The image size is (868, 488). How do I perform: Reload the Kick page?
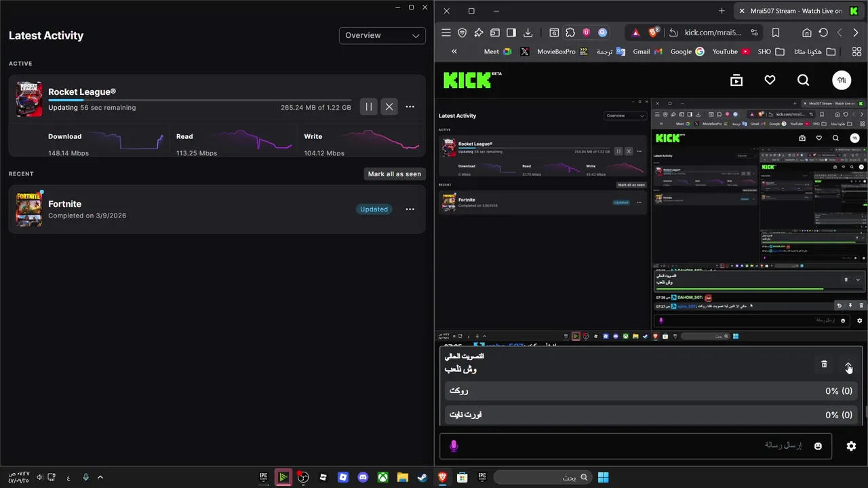tap(823, 33)
